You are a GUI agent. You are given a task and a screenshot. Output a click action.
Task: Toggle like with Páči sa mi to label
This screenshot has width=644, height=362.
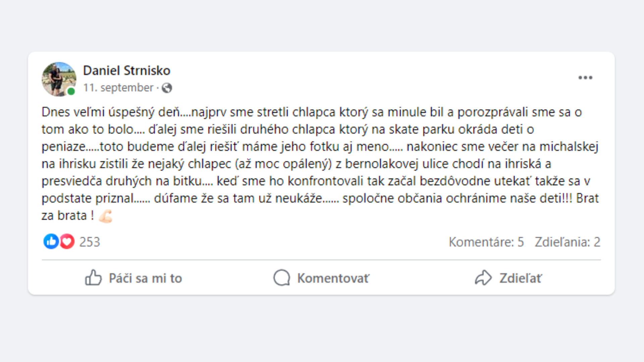pos(145,278)
